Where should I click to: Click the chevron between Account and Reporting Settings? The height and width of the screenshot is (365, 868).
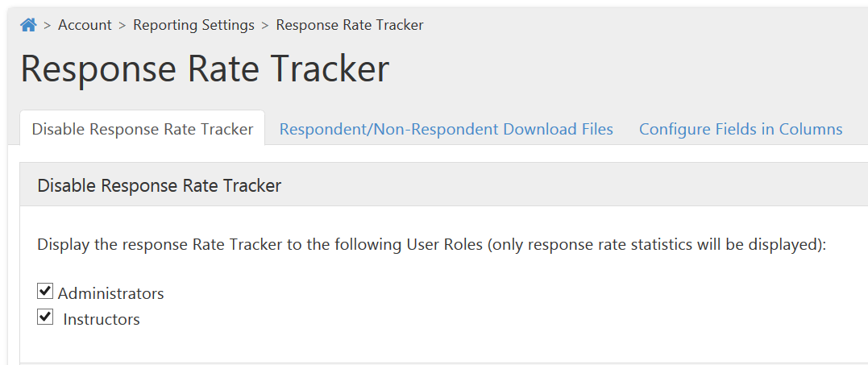coord(123,26)
